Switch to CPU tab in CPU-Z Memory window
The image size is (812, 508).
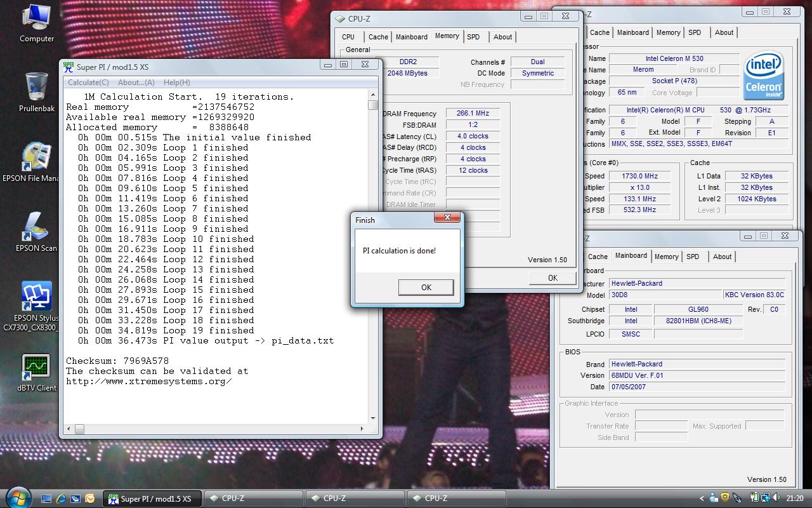[348, 37]
